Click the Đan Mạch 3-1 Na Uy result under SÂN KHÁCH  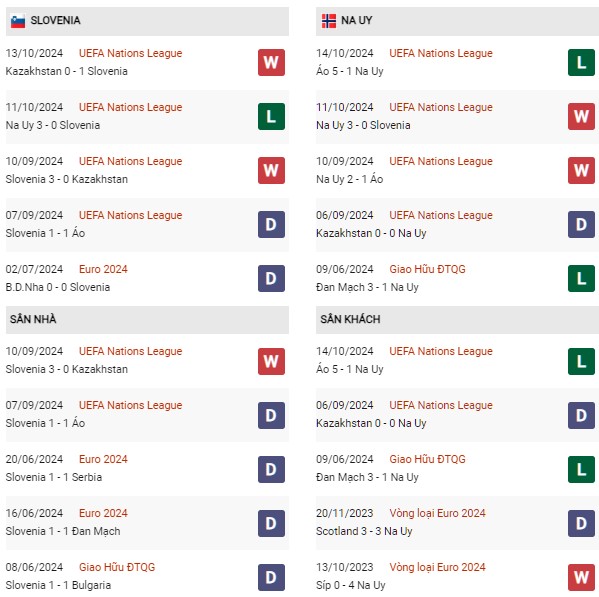tap(367, 477)
